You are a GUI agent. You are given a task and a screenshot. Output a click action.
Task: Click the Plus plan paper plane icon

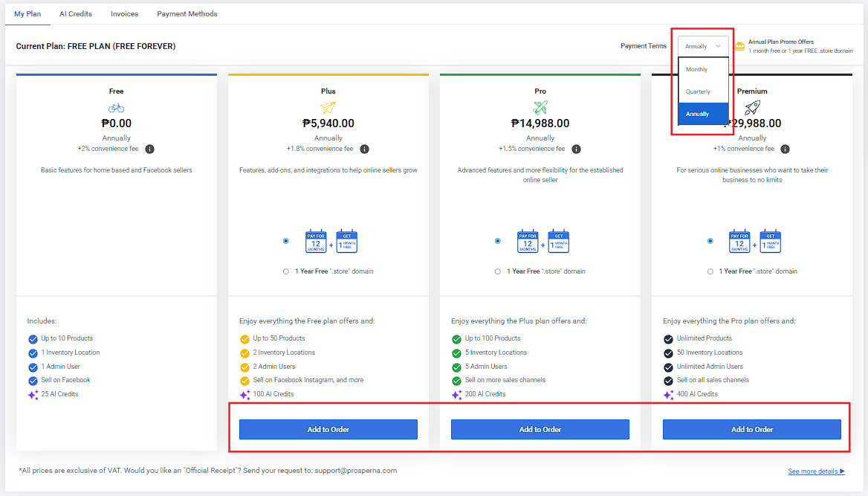click(x=328, y=108)
